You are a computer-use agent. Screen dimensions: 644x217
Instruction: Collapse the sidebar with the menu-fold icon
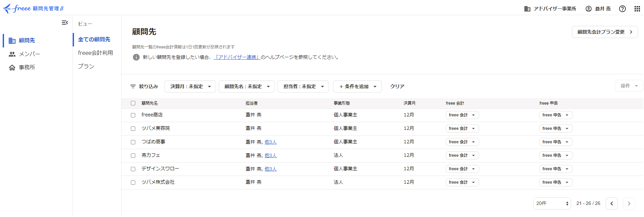coord(65,23)
